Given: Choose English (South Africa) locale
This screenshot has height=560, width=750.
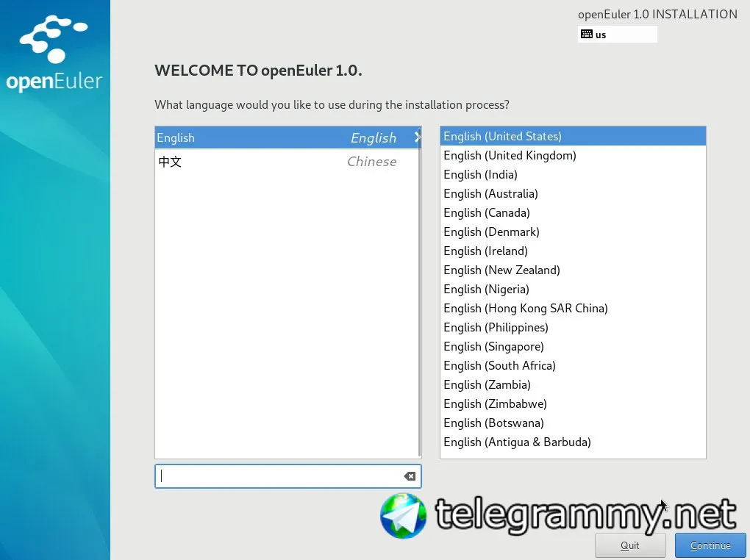Looking at the screenshot, I should pyautogui.click(x=573, y=366).
